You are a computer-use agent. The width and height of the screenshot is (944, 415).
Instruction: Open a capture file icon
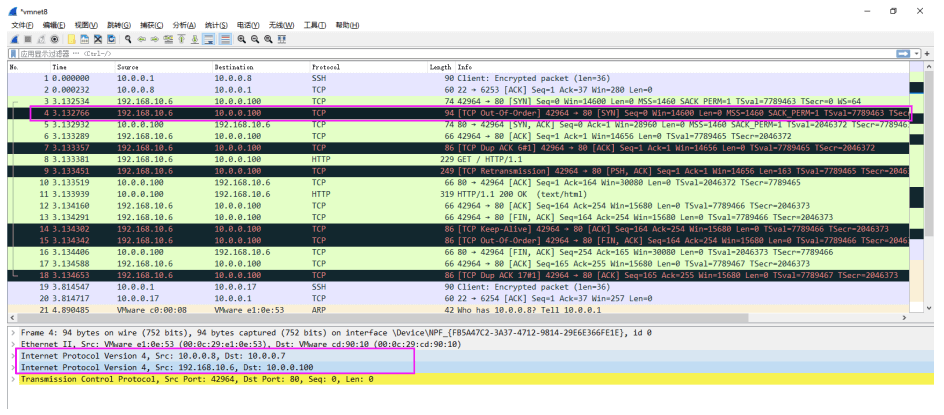72,39
